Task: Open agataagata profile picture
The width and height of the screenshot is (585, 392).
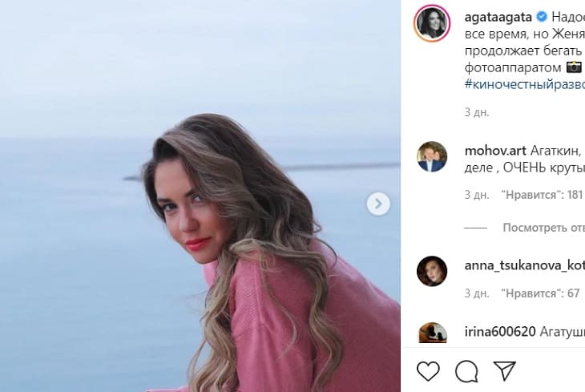Action: click(431, 23)
